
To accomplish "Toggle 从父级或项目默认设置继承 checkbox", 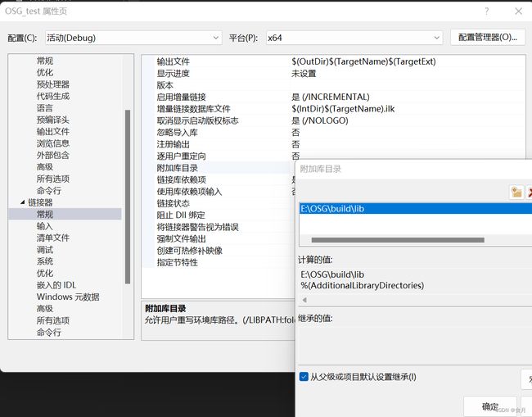I will 304,377.
